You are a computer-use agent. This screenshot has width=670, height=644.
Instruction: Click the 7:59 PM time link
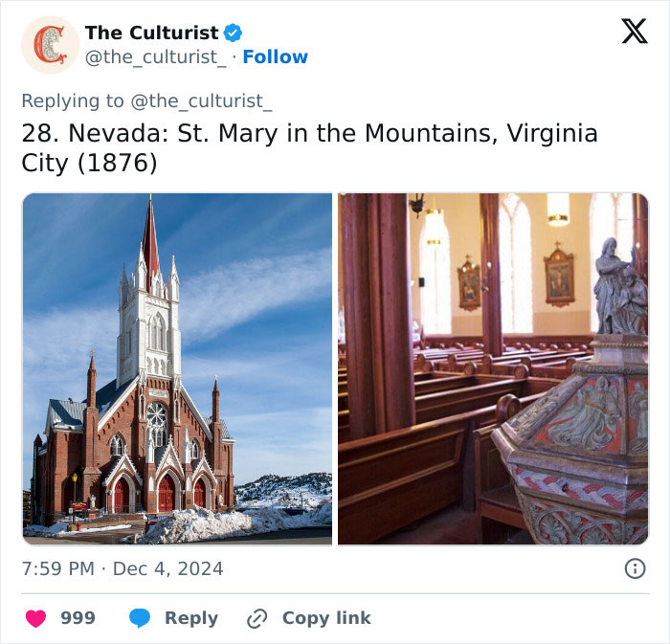click(x=57, y=568)
